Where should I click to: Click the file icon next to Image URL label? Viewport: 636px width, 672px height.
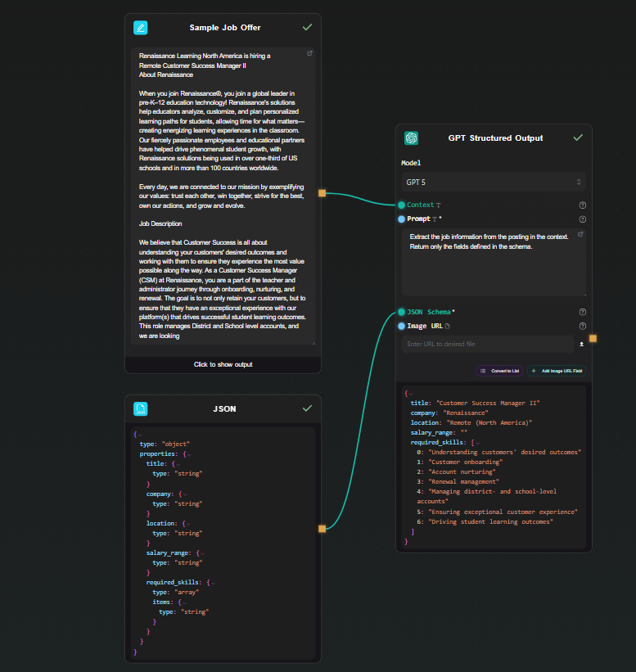point(448,326)
